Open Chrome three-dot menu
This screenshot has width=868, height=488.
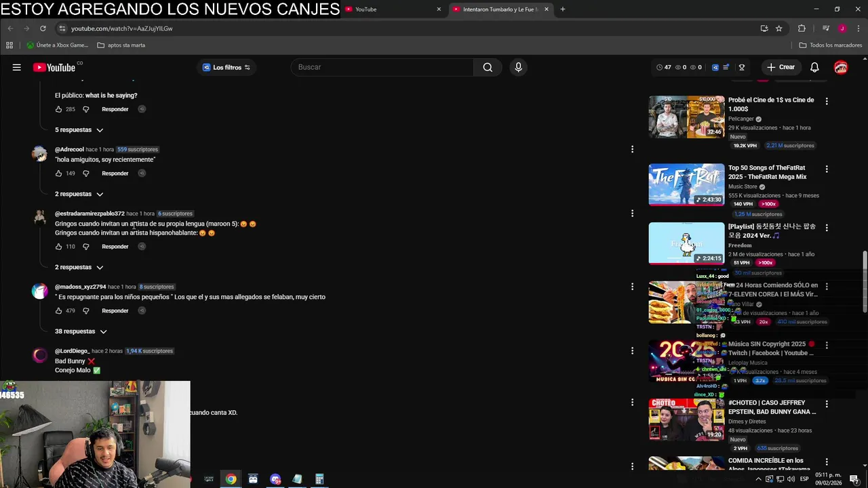click(859, 28)
